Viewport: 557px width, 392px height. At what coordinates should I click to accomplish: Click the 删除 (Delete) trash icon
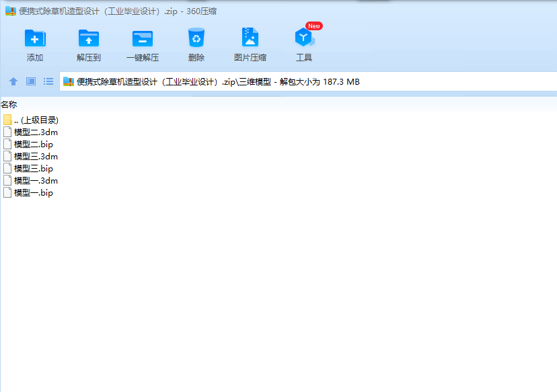[x=196, y=37]
